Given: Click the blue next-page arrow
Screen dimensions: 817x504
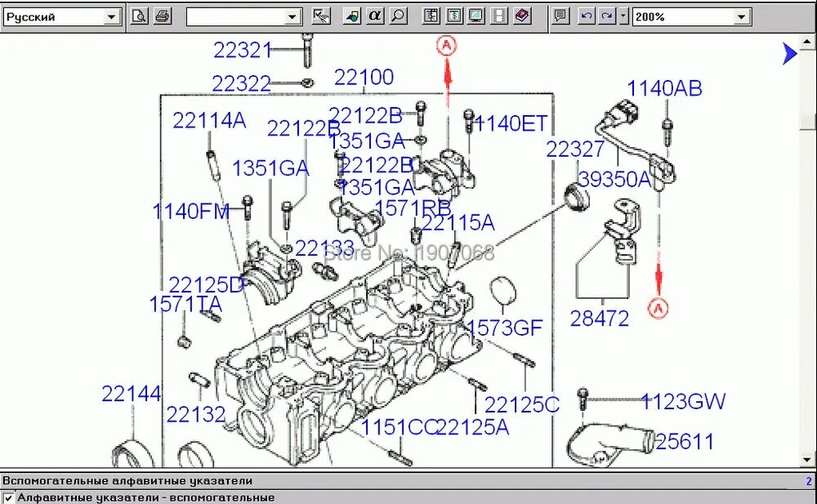Looking at the screenshot, I should [788, 53].
